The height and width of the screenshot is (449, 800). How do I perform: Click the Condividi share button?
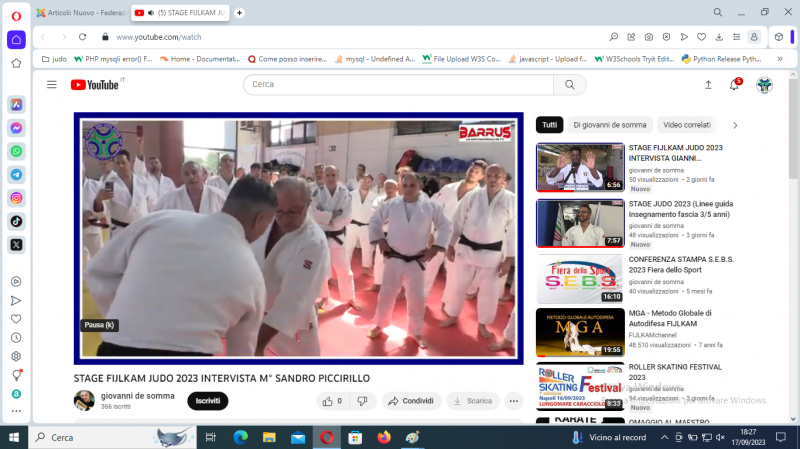(411, 401)
